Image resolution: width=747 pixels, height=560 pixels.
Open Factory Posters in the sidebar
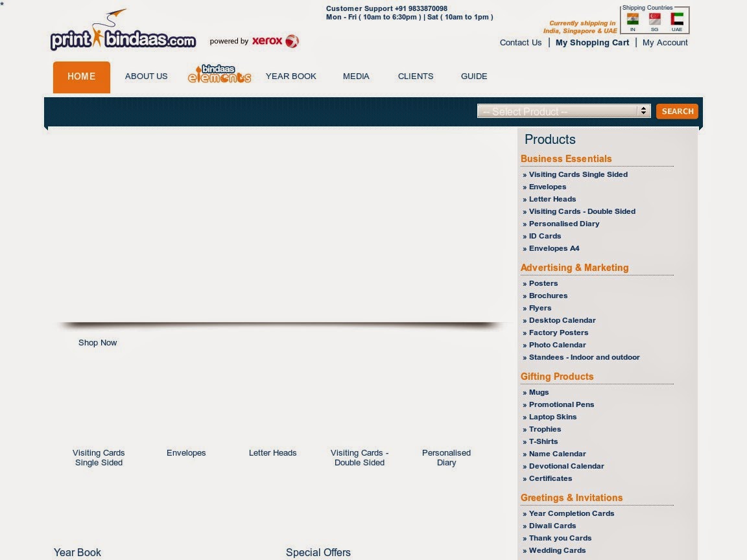pyautogui.click(x=558, y=333)
